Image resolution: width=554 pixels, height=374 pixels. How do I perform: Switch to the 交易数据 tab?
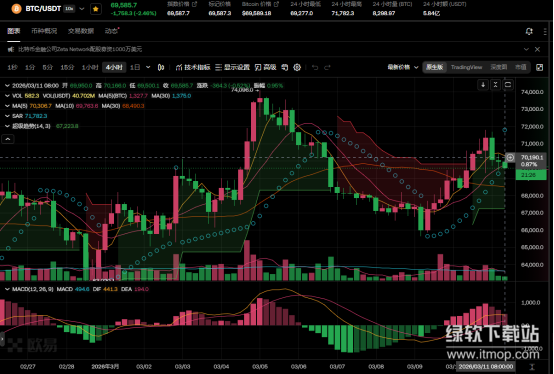tap(81, 31)
